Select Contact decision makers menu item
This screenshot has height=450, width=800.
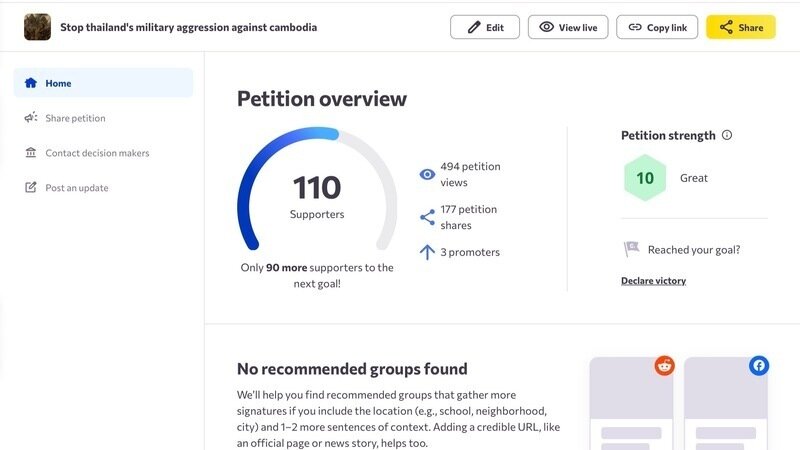97,153
